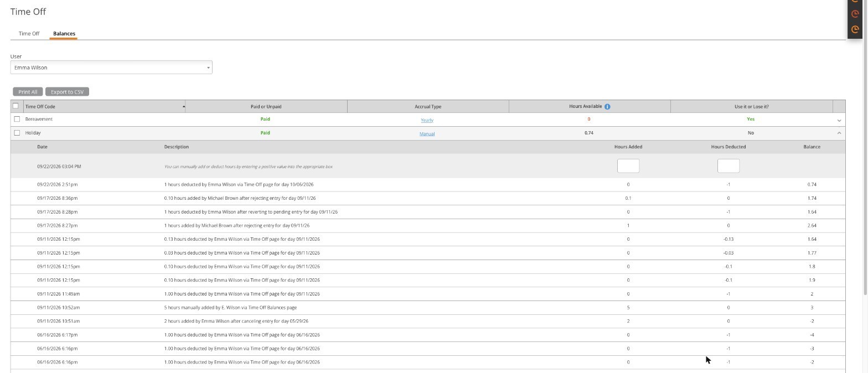Click the '1 hours added by Michael Brown' entry

tap(237, 226)
